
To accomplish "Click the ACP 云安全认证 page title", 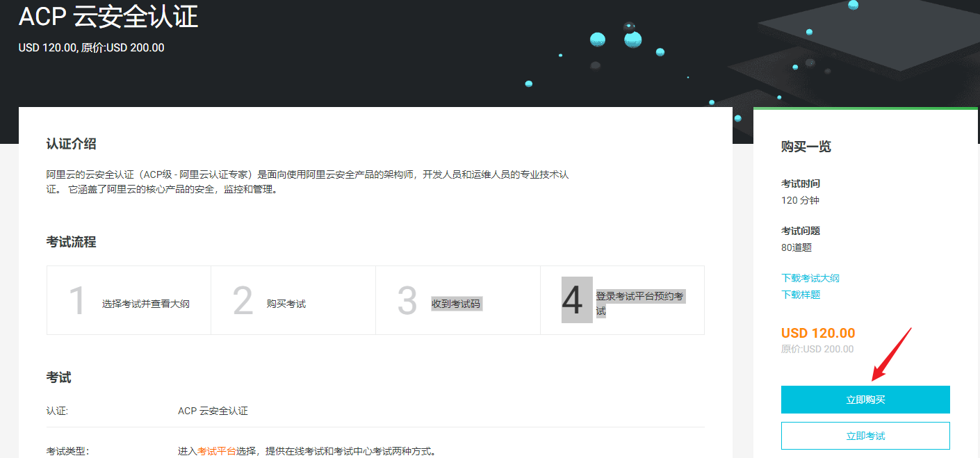I will (x=108, y=17).
